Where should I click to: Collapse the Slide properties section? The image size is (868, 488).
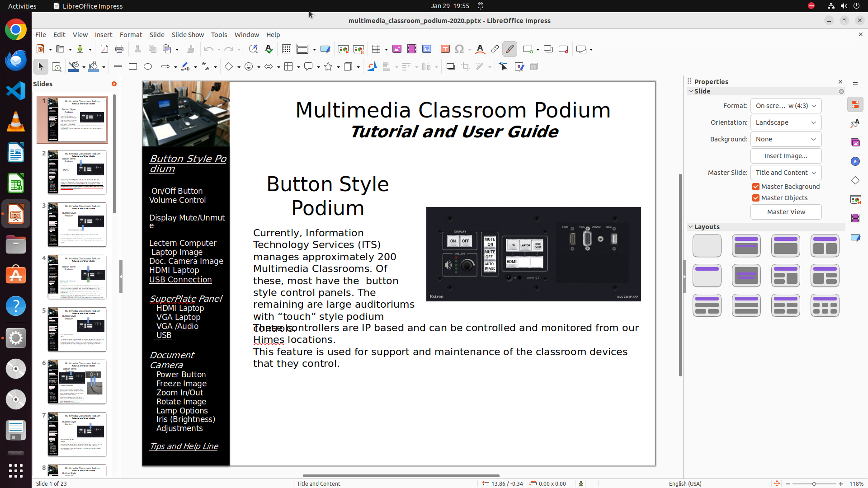691,91
